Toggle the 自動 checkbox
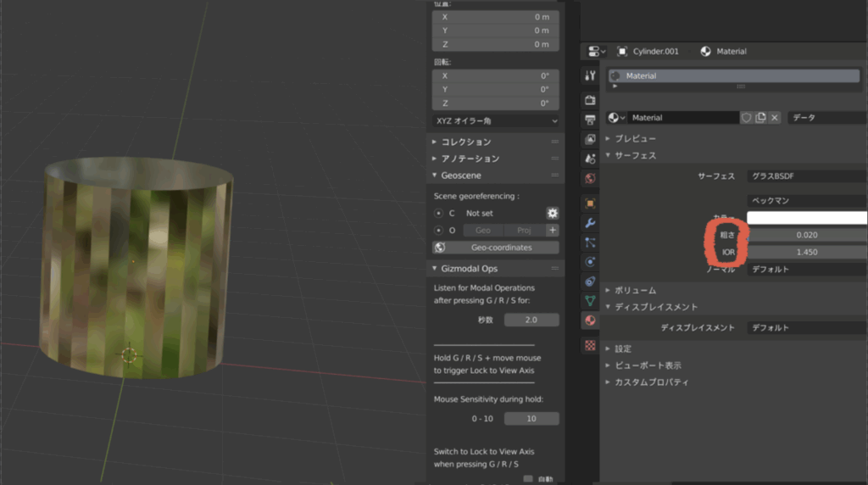 click(529, 479)
